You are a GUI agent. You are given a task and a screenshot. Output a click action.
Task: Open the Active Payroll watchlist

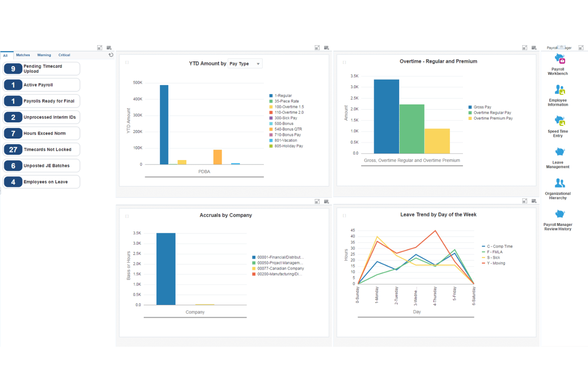(x=42, y=85)
